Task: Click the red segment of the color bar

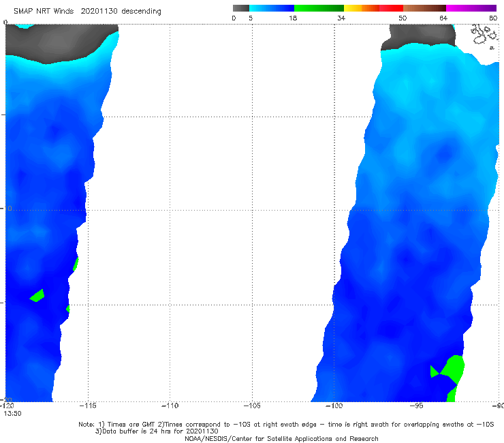Action: click(x=391, y=8)
